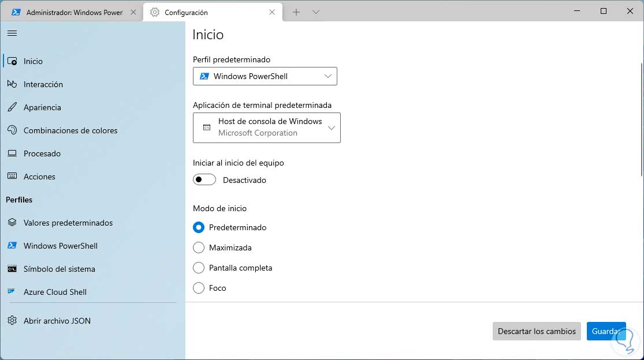Image resolution: width=644 pixels, height=360 pixels.
Task: Close the Configuración tab
Action: click(x=272, y=12)
